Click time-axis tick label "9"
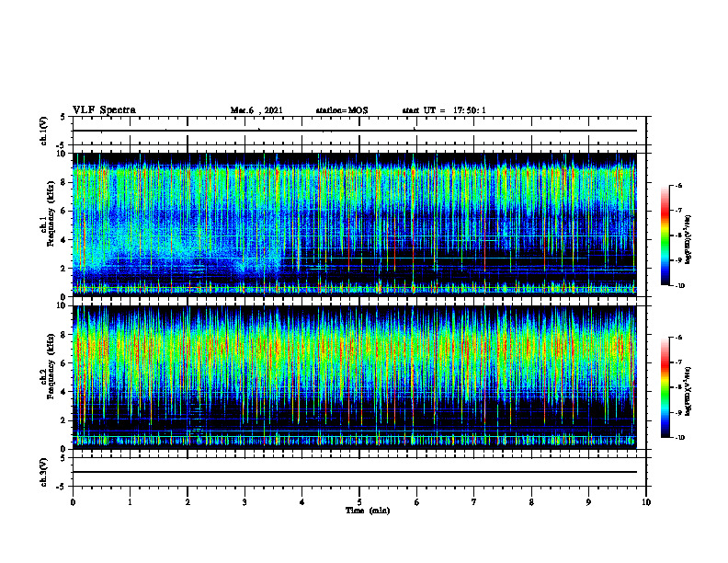 click(588, 502)
